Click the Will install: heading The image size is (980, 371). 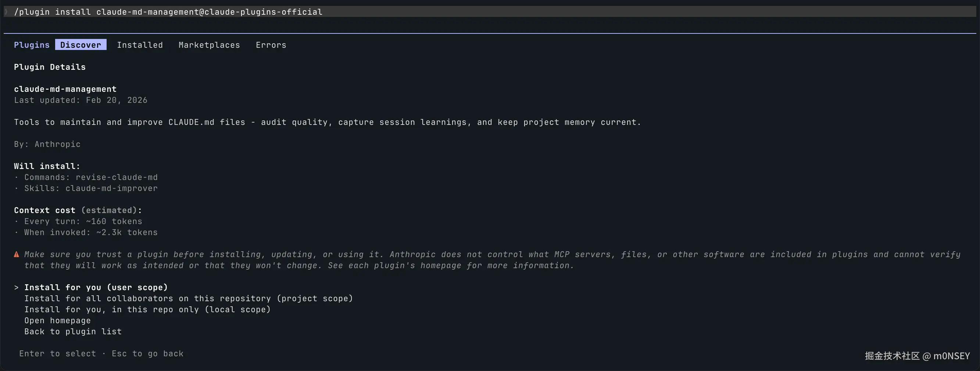pos(47,166)
